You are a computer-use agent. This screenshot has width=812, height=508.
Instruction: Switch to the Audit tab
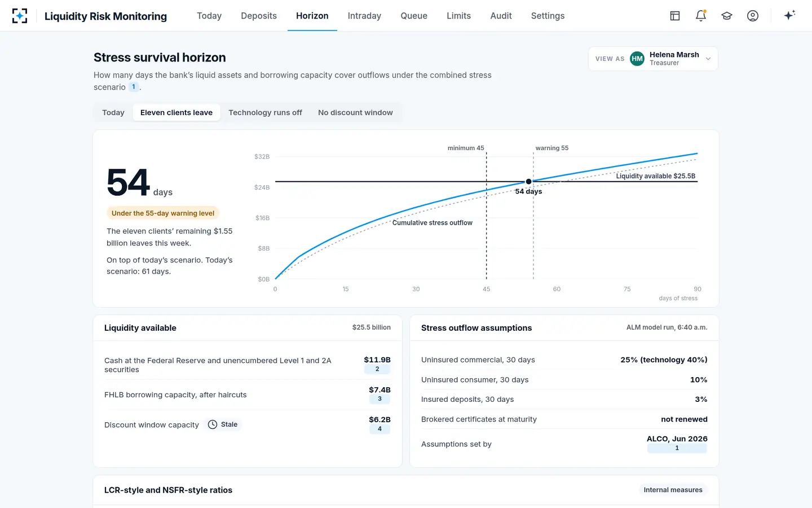coord(501,16)
